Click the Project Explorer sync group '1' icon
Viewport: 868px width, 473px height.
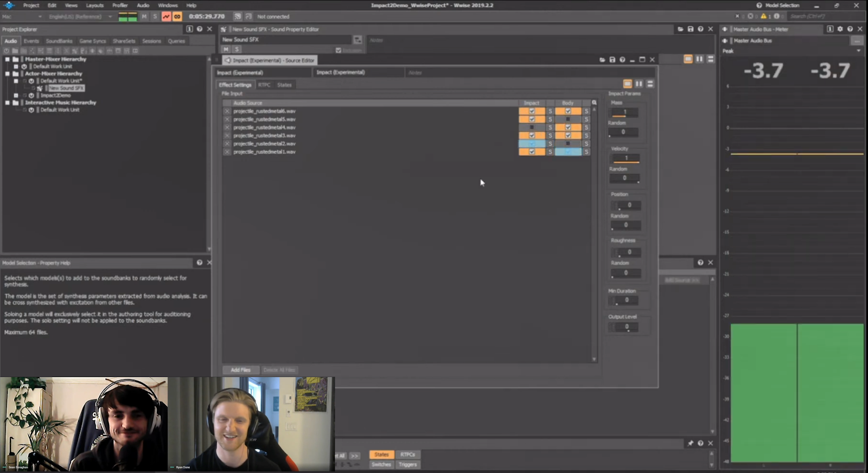(x=189, y=29)
